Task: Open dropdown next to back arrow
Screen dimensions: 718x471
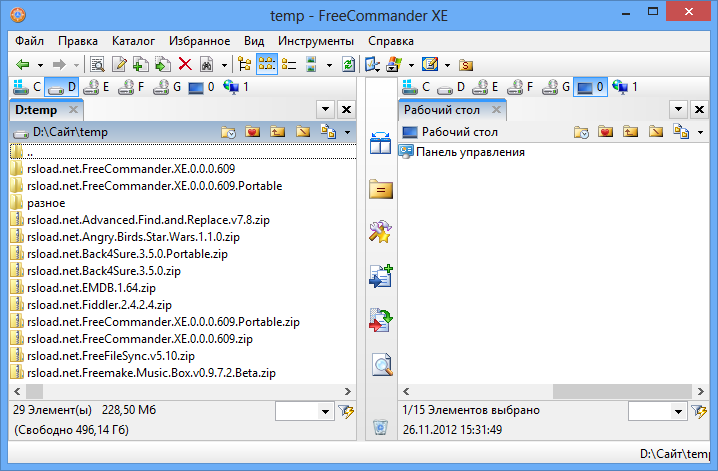Action: [x=40, y=65]
